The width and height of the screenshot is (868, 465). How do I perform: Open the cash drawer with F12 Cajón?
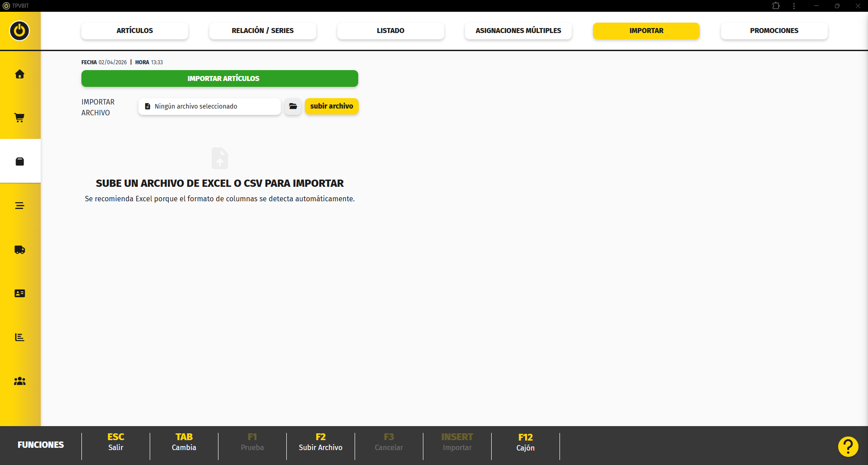[525, 442]
